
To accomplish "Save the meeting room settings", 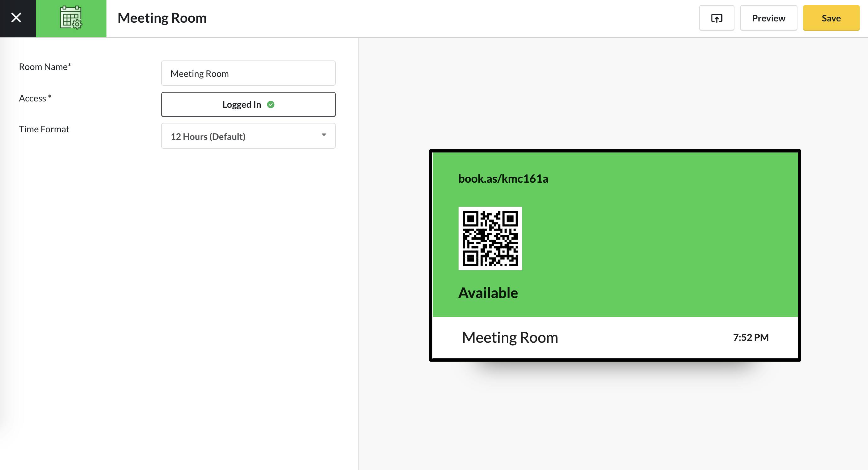I will [831, 18].
